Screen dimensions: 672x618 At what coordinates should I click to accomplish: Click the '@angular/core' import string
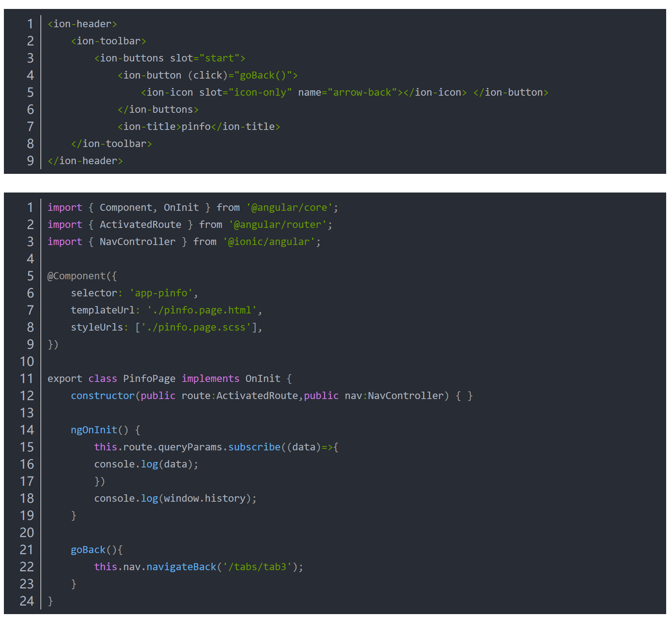pyautogui.click(x=289, y=207)
